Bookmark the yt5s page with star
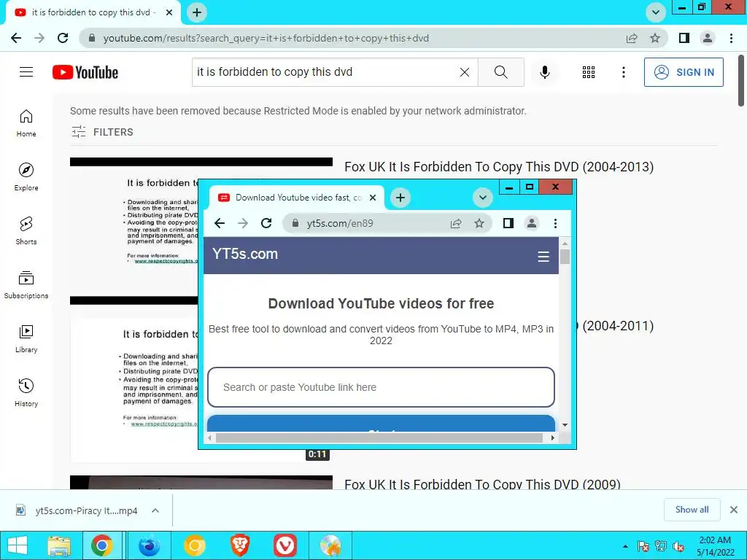This screenshot has width=747, height=560. (x=479, y=223)
